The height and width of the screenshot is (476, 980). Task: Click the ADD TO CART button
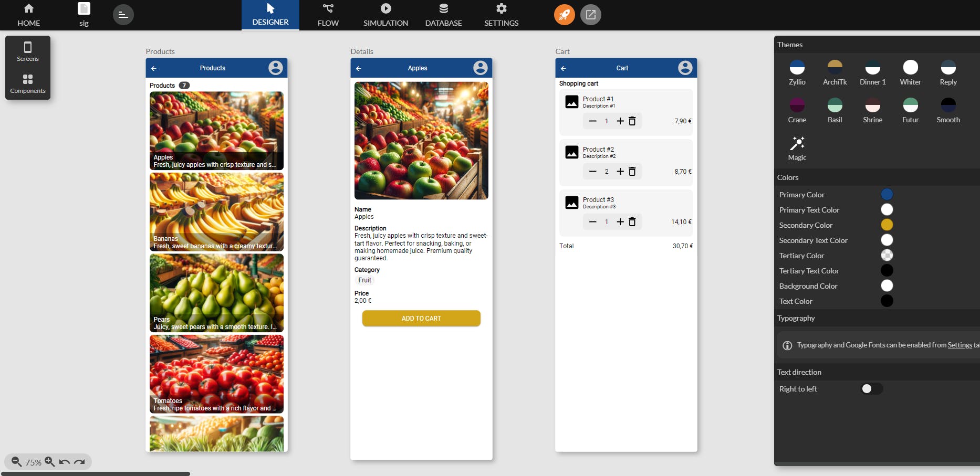(x=421, y=319)
